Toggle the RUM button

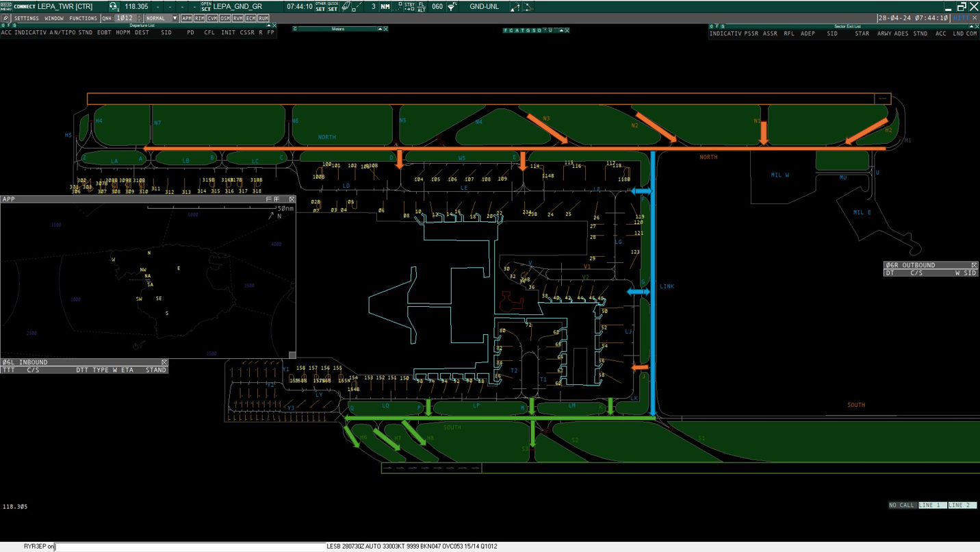(263, 18)
